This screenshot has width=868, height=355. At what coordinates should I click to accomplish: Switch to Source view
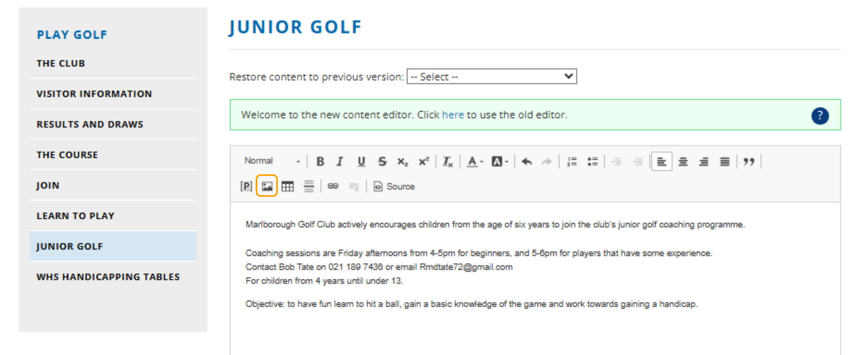click(394, 186)
